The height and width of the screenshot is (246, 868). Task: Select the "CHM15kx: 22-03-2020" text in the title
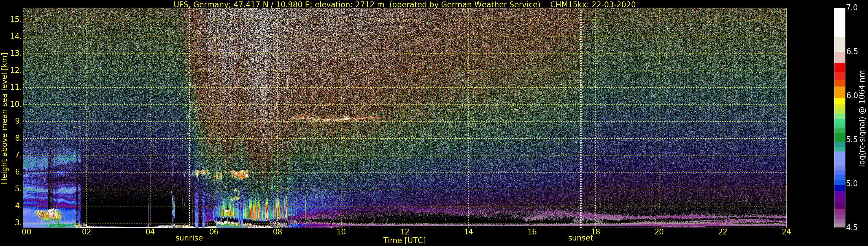[593, 4]
